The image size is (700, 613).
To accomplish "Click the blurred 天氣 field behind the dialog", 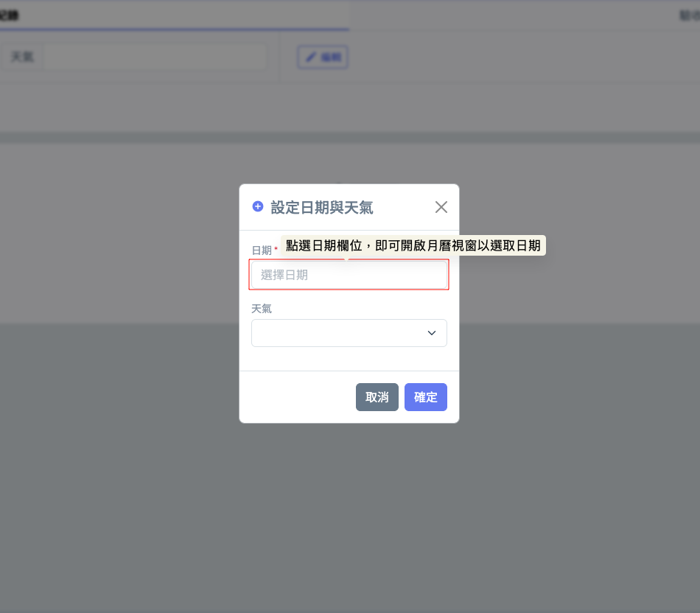I will 155,57.
